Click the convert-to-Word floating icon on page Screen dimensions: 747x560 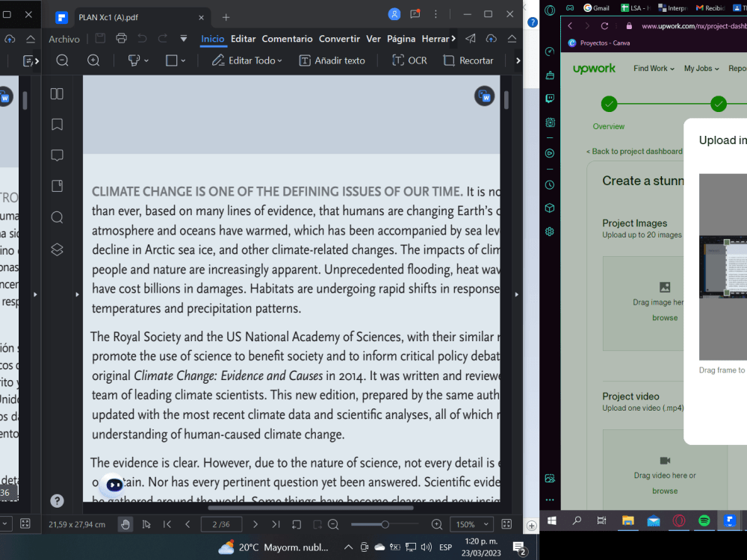[485, 96]
